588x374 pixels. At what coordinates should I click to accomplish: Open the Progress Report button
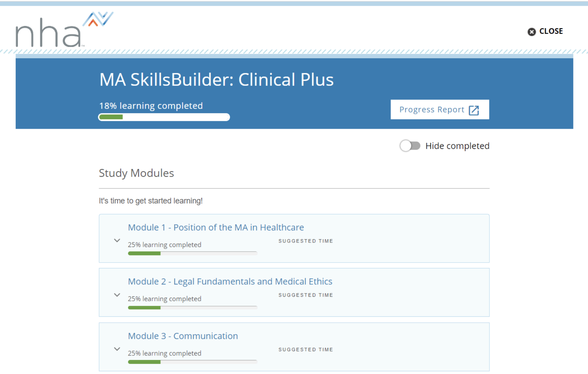click(x=440, y=109)
